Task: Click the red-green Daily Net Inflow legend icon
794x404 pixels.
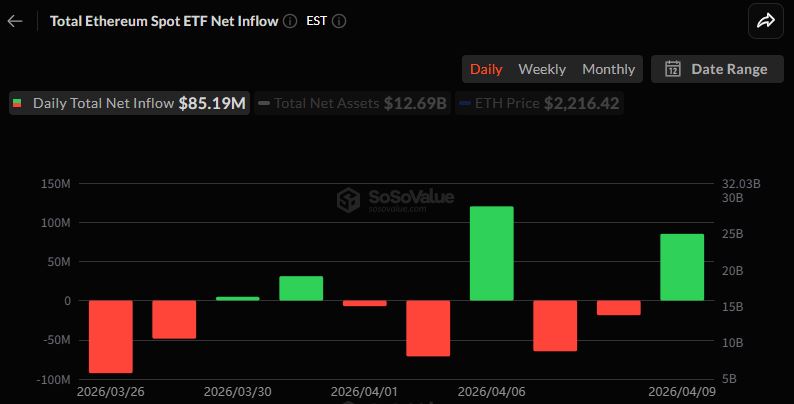Action: tap(17, 103)
